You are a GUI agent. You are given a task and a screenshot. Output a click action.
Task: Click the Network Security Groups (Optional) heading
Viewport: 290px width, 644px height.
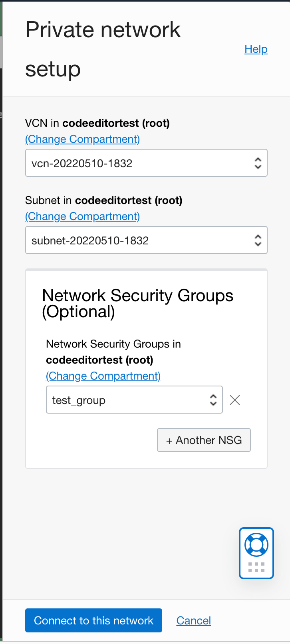point(137,304)
